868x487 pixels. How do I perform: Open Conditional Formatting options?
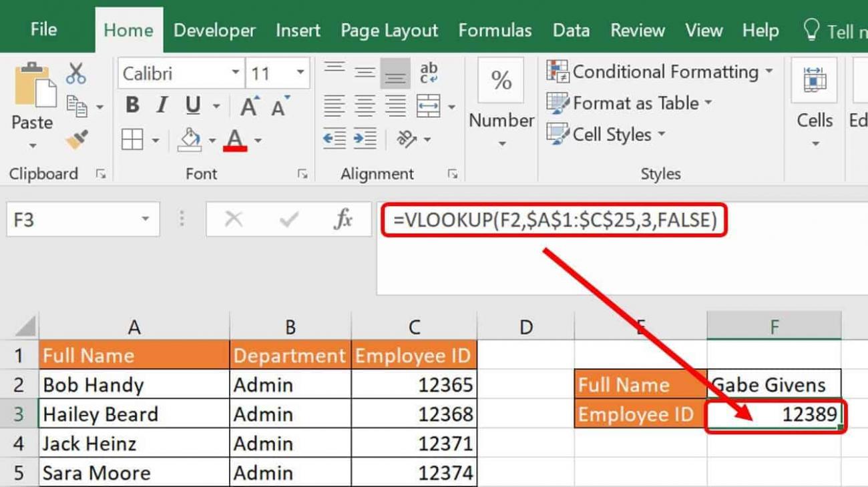click(660, 71)
